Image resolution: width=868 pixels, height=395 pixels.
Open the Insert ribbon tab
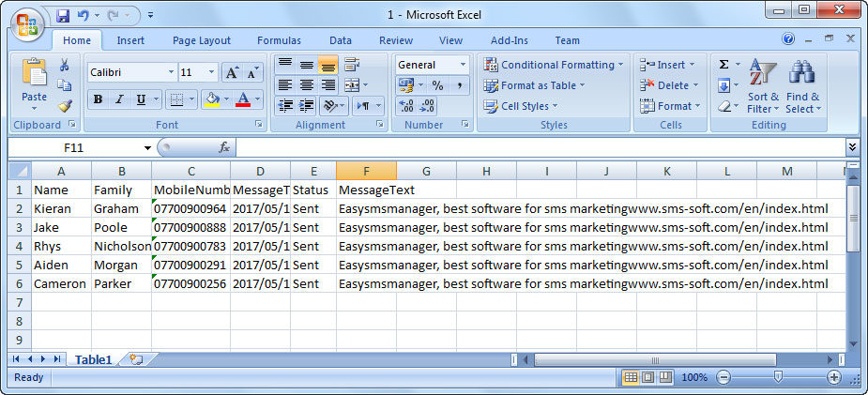pos(130,40)
